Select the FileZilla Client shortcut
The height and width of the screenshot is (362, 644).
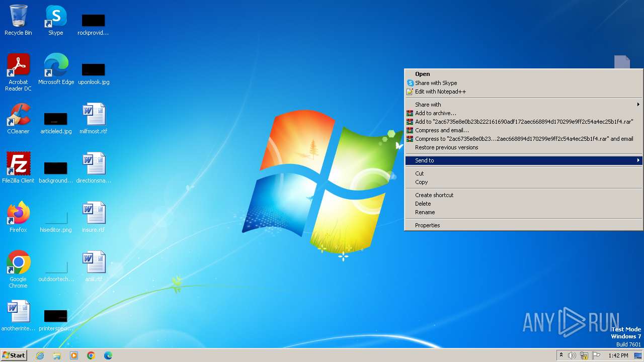[18, 168]
